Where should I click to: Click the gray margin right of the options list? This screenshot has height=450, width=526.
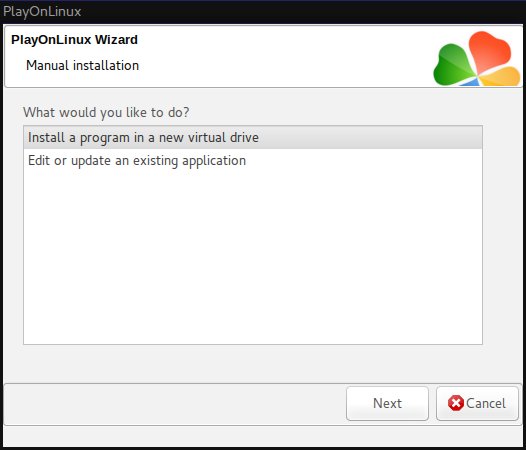[503, 235]
